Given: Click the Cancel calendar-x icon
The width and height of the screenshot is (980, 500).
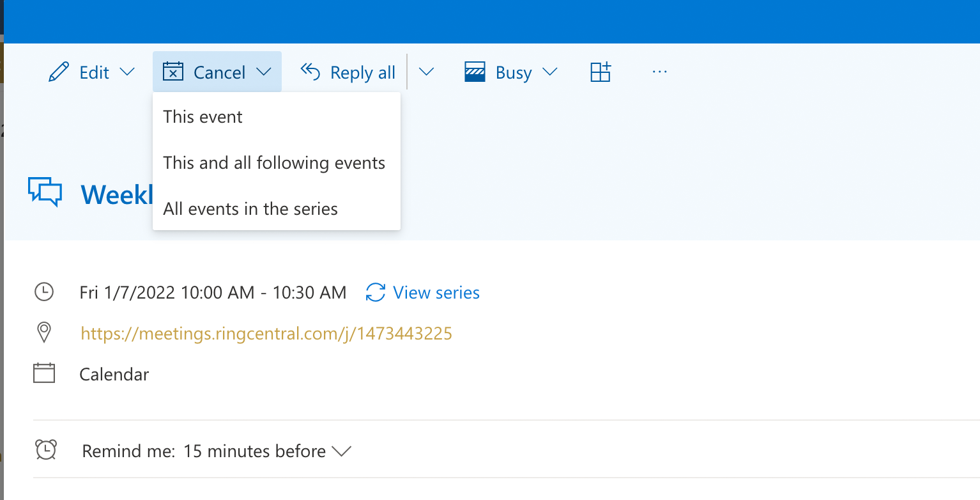Looking at the screenshot, I should pos(173,72).
